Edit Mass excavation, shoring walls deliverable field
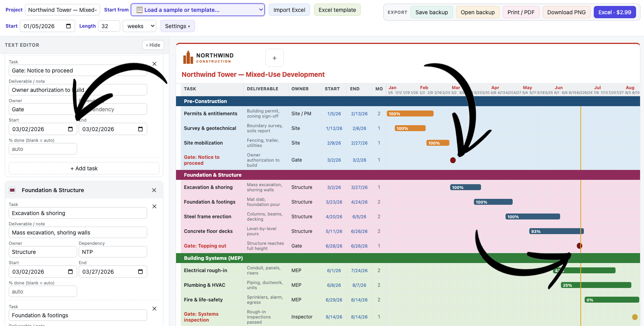The image size is (644, 326). pyautogui.click(x=78, y=233)
